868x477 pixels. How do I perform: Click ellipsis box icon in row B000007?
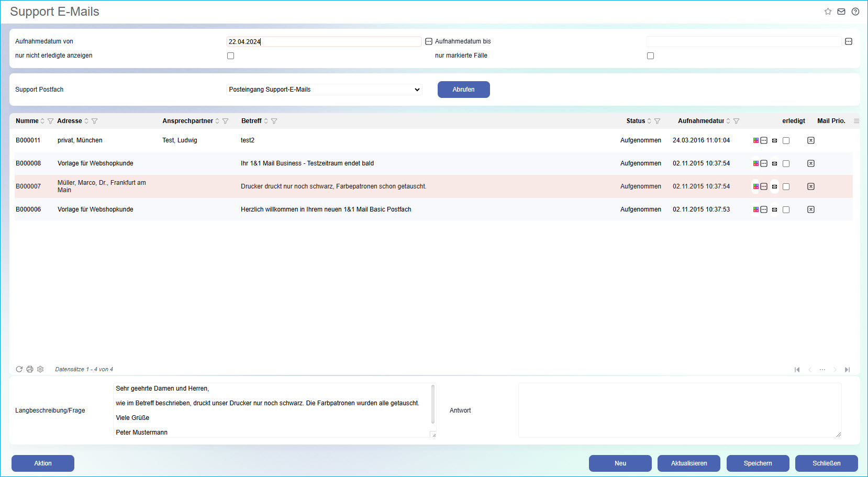coord(764,186)
